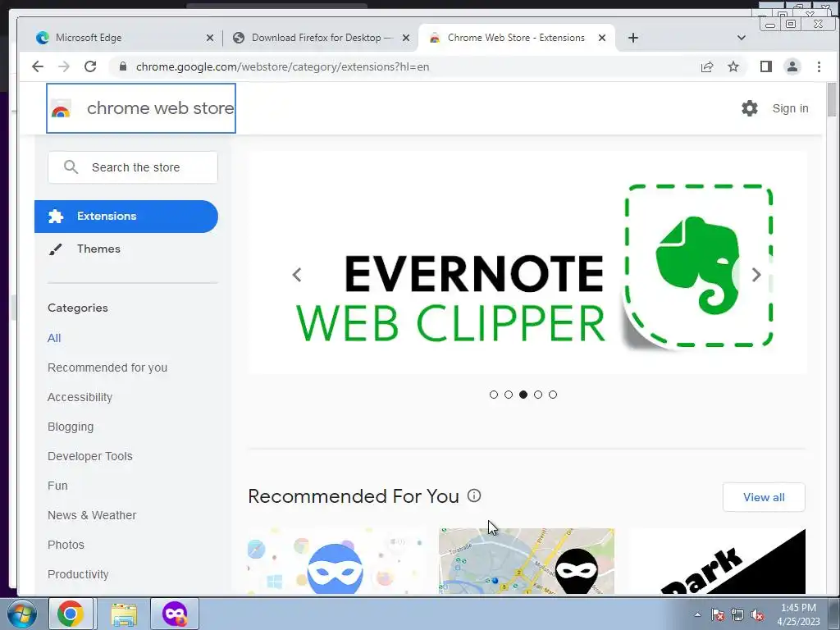The width and height of the screenshot is (840, 630).
Task: Click the address bar URL
Action: (282, 66)
